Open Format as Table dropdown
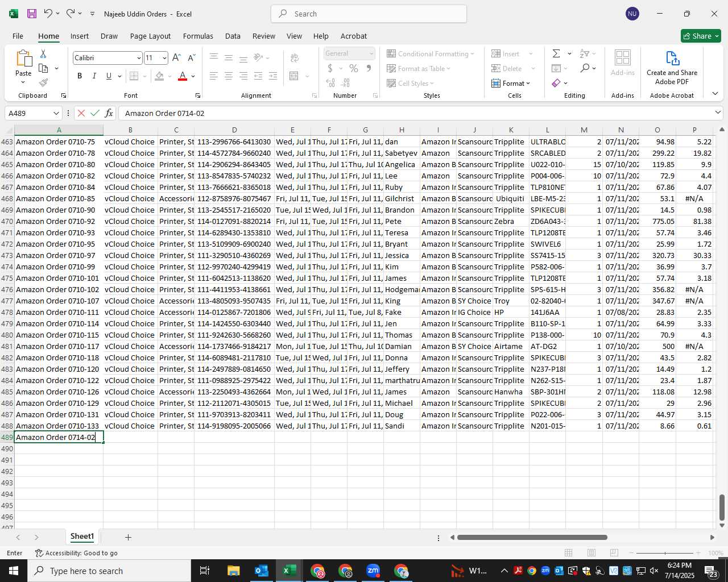Screen dimensions: 728x582 point(419,68)
